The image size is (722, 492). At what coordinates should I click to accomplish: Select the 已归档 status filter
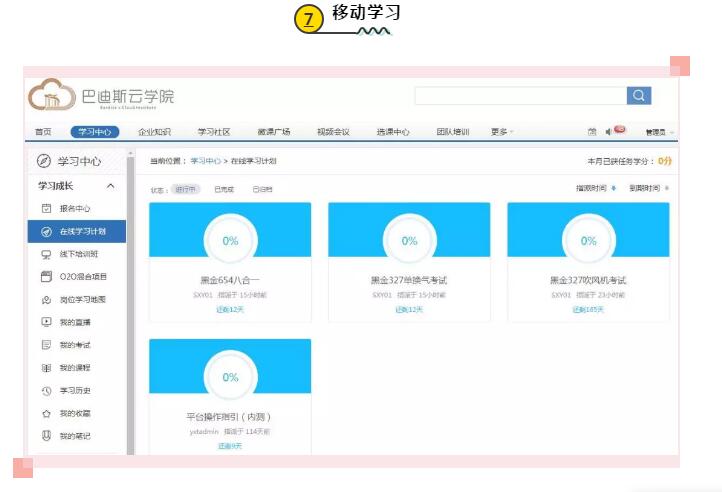[x=262, y=188]
